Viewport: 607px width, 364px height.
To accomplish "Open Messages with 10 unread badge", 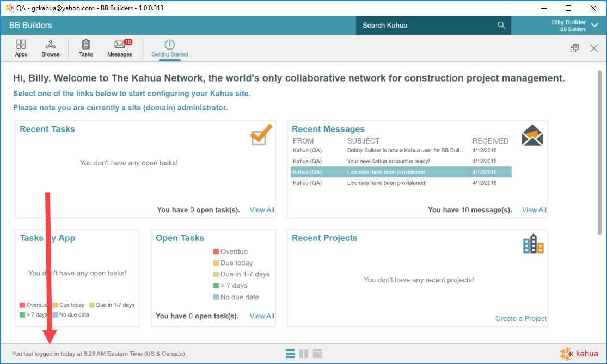I will pos(120,48).
